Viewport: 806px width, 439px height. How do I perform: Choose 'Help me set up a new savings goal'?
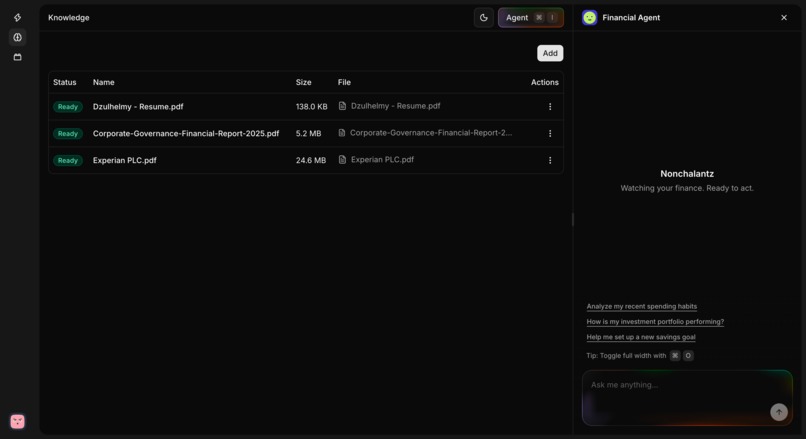pyautogui.click(x=641, y=337)
